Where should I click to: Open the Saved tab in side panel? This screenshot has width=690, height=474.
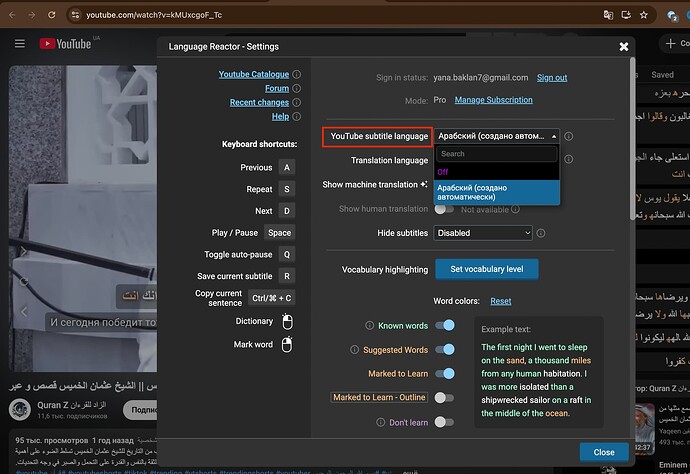click(x=662, y=75)
